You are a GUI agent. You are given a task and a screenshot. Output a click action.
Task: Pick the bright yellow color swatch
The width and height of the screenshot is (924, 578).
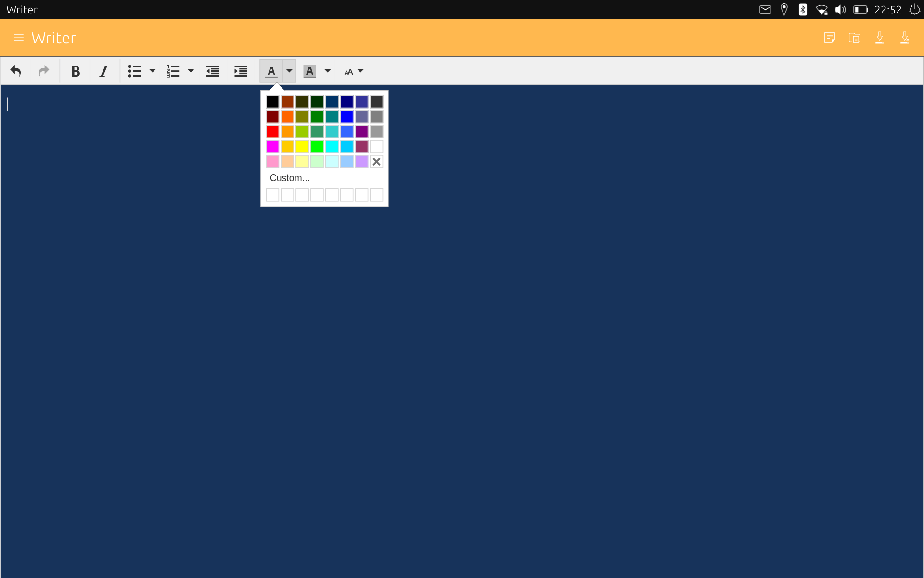pos(302,146)
